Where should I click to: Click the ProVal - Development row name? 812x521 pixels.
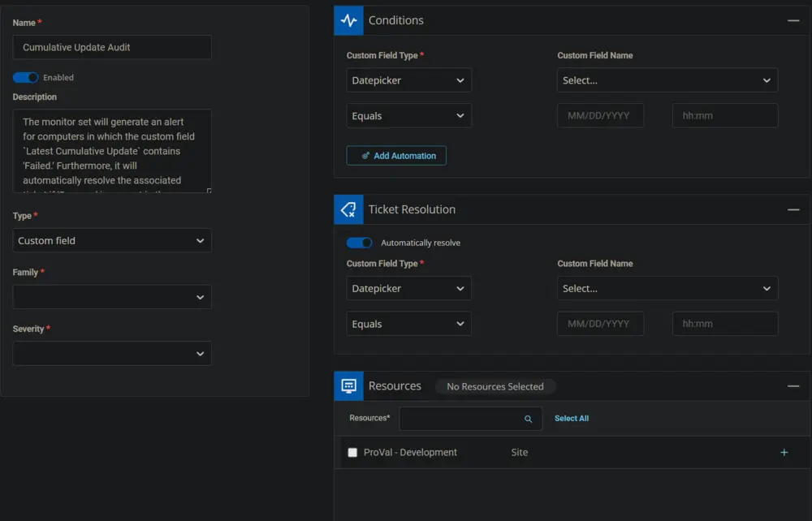tap(410, 453)
